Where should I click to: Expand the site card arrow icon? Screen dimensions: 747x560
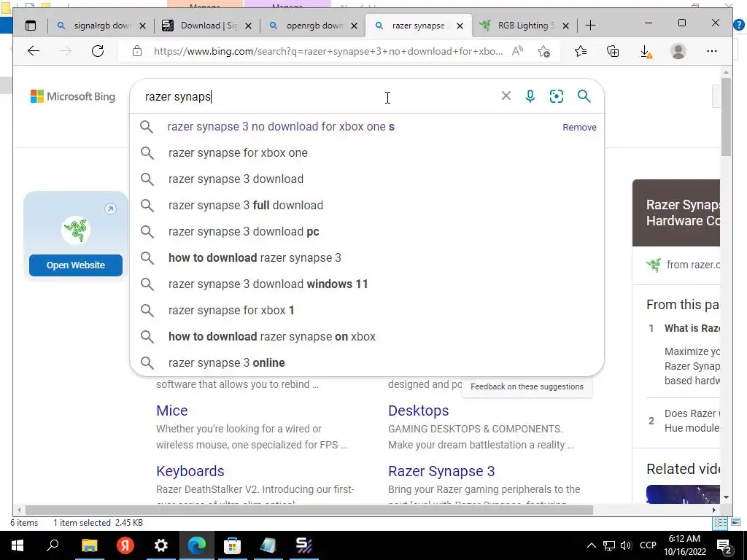[110, 209]
